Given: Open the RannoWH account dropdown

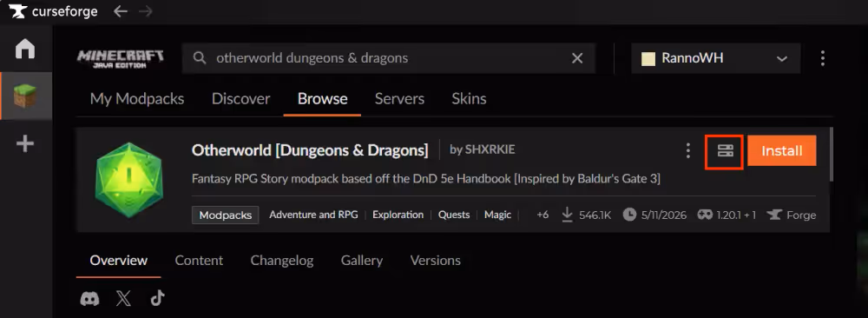Looking at the screenshot, I should [715, 58].
